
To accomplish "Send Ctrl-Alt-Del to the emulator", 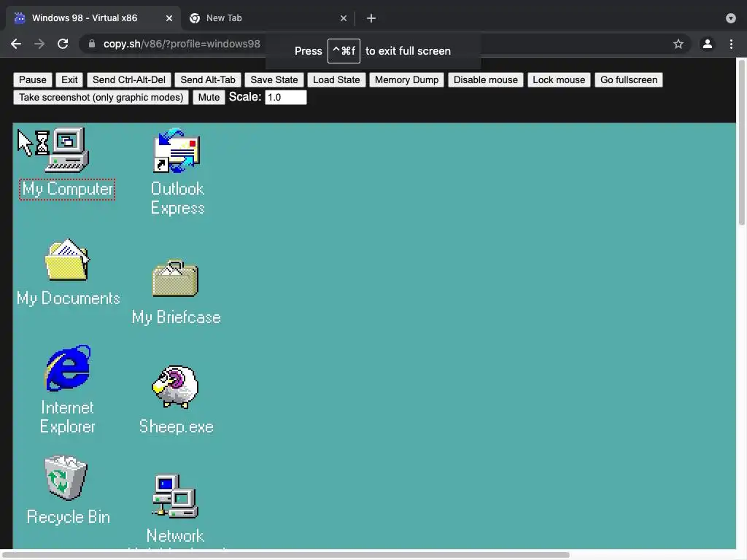I will pyautogui.click(x=129, y=80).
